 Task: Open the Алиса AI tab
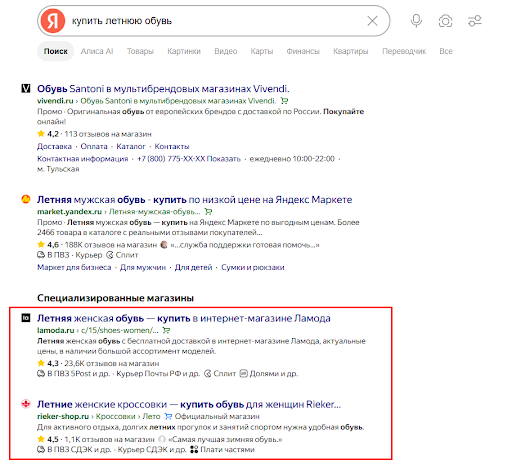click(x=97, y=51)
